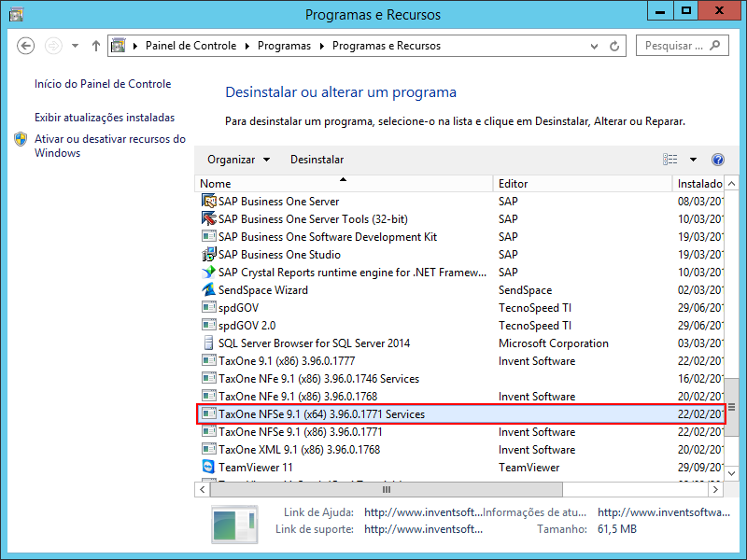Screen dimensions: 747x560
Task: Expand the Programas breadcrumb arrow
Action: pos(321,46)
